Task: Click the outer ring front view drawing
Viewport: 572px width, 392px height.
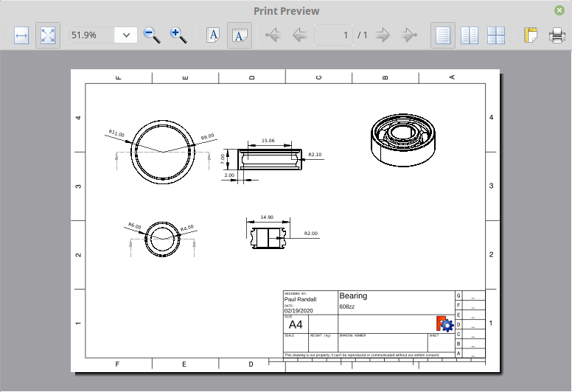Action: click(163, 152)
